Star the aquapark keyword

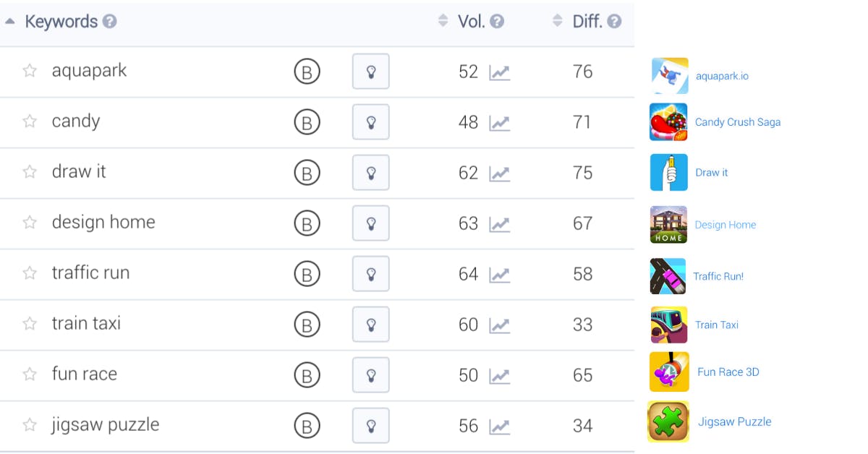[30, 71]
